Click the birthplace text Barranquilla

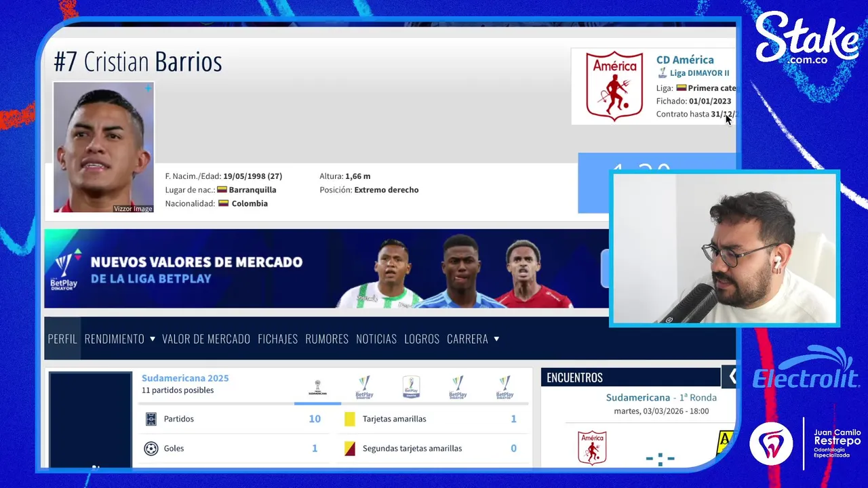tap(252, 190)
